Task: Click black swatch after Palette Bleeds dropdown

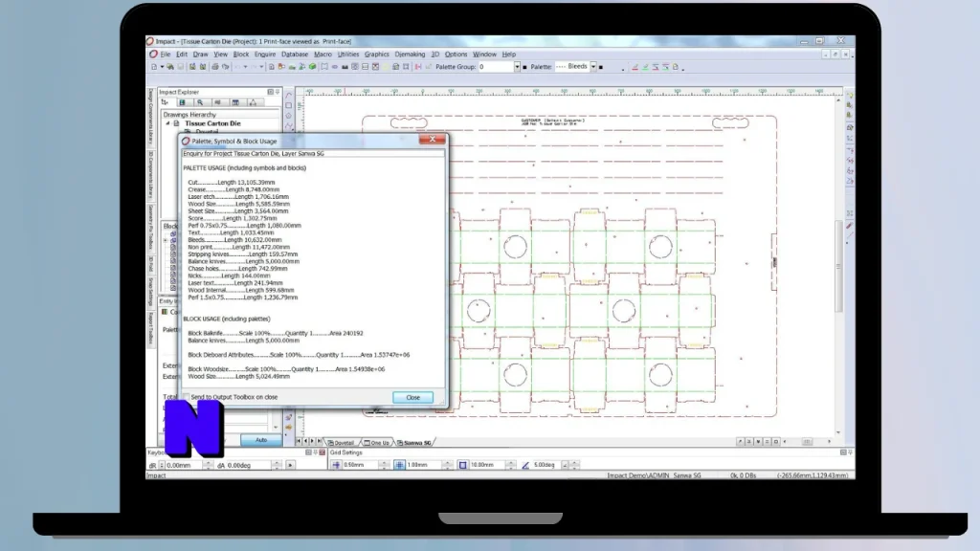Action: (601, 67)
